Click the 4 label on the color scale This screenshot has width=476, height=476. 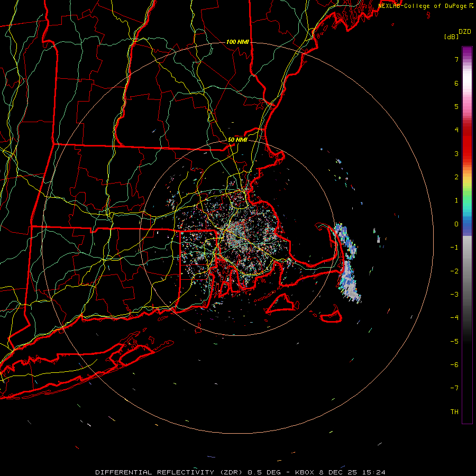[456, 130]
